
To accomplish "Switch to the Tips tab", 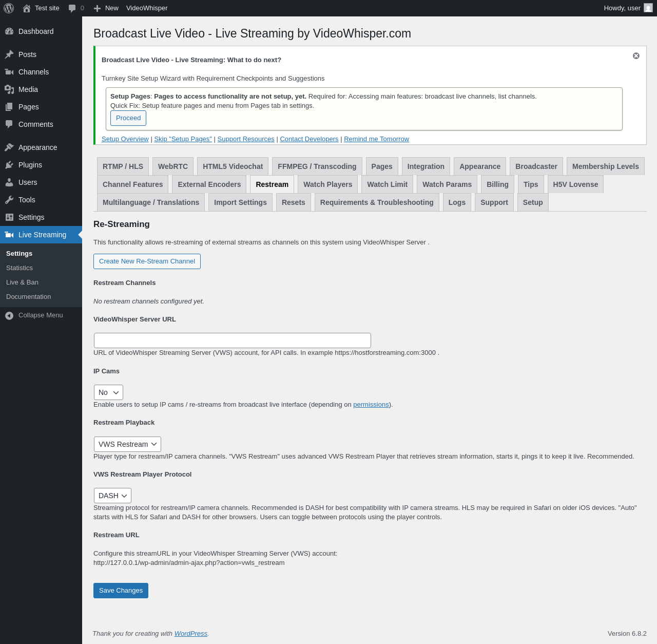I will click(x=531, y=184).
